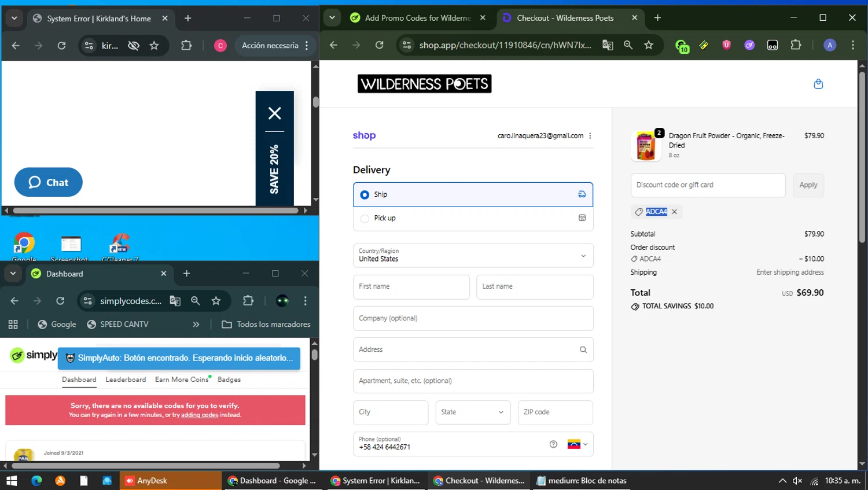Click the Last name field
868x490 pixels.
(x=535, y=287)
